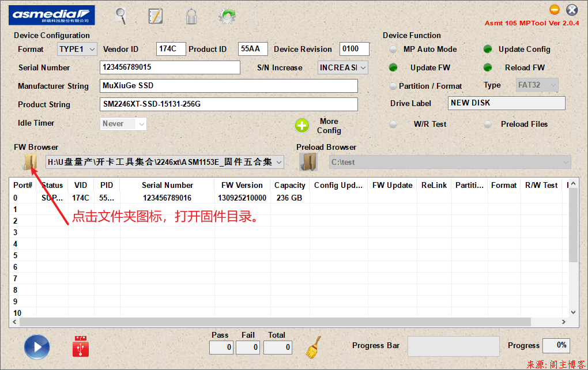Click Product String input field

229,104
